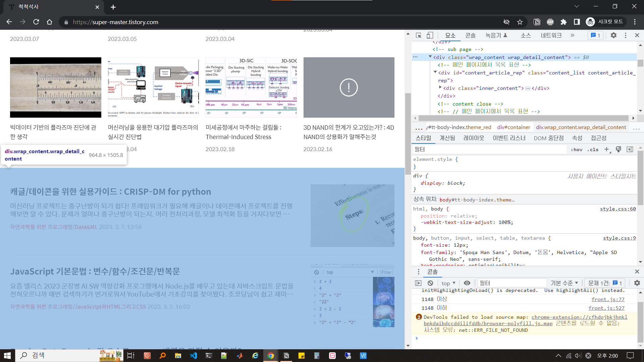Screen dimensions: 644x362
Task: Open live expression eye icon
Action: [467, 283]
